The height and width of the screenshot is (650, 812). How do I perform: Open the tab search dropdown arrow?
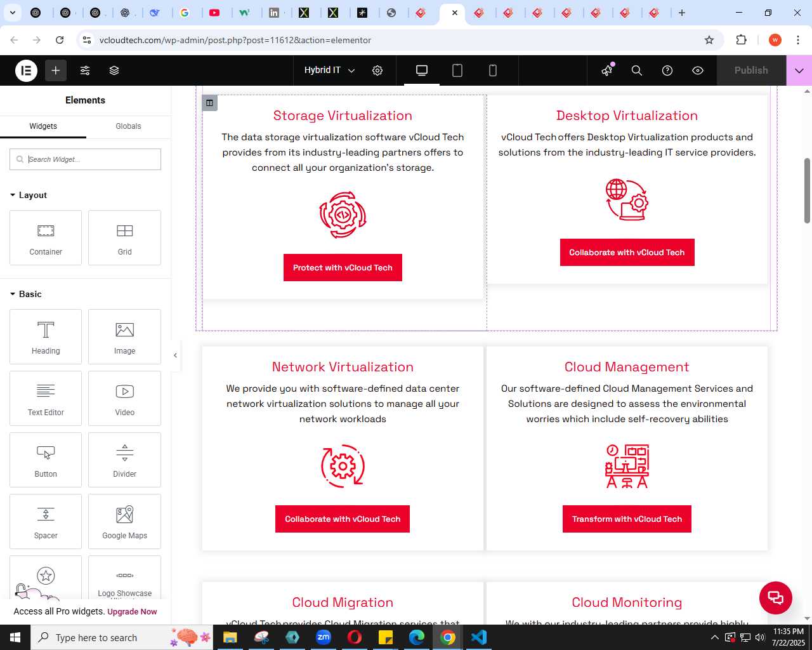pyautogui.click(x=13, y=13)
